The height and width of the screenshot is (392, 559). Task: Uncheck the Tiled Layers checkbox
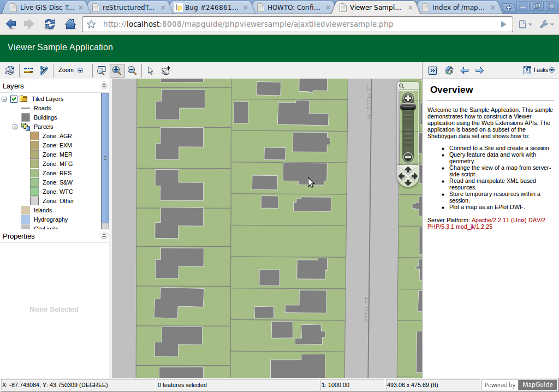14,99
